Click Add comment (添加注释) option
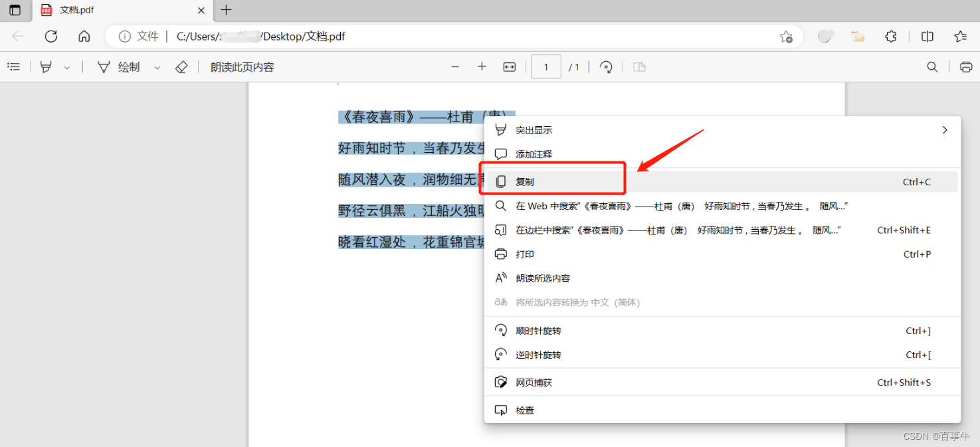Screen dimensions: 980x447 coord(534,154)
